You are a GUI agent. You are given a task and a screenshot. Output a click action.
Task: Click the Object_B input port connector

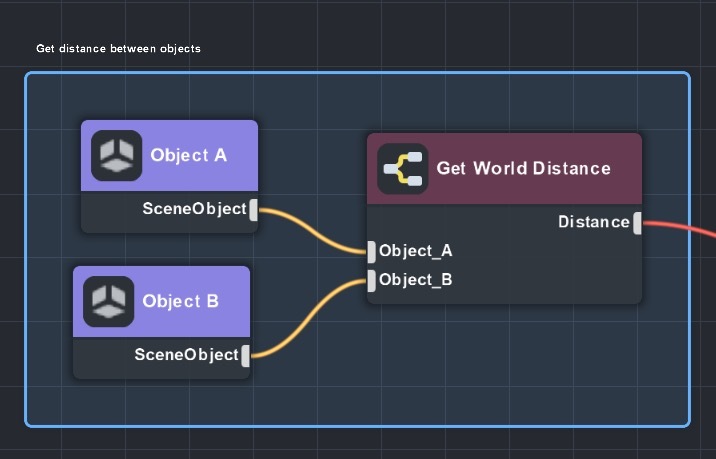[x=372, y=280]
